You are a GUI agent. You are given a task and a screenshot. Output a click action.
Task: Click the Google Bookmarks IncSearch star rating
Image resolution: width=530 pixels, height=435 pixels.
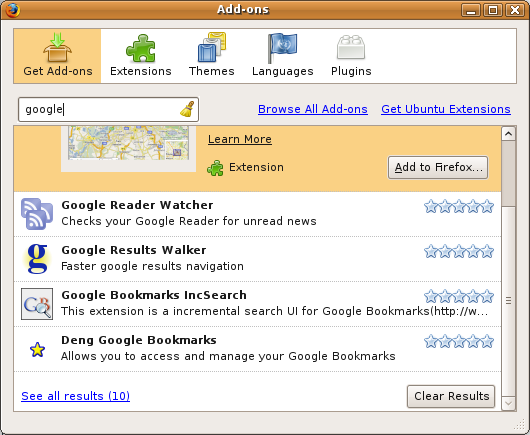tap(459, 296)
